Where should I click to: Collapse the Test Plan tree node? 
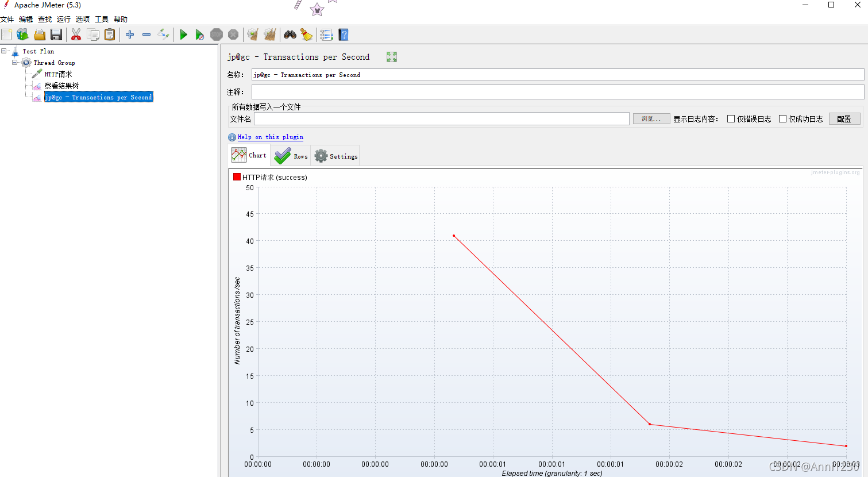[4, 51]
